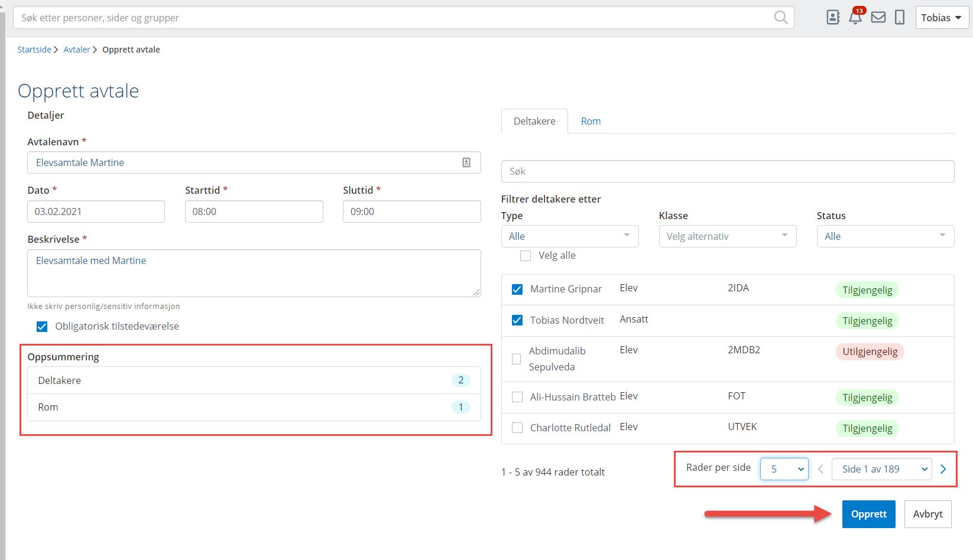The image size is (973, 560).
Task: Uncheck Obligatorisk tilstedeværelse checkbox
Action: point(42,327)
